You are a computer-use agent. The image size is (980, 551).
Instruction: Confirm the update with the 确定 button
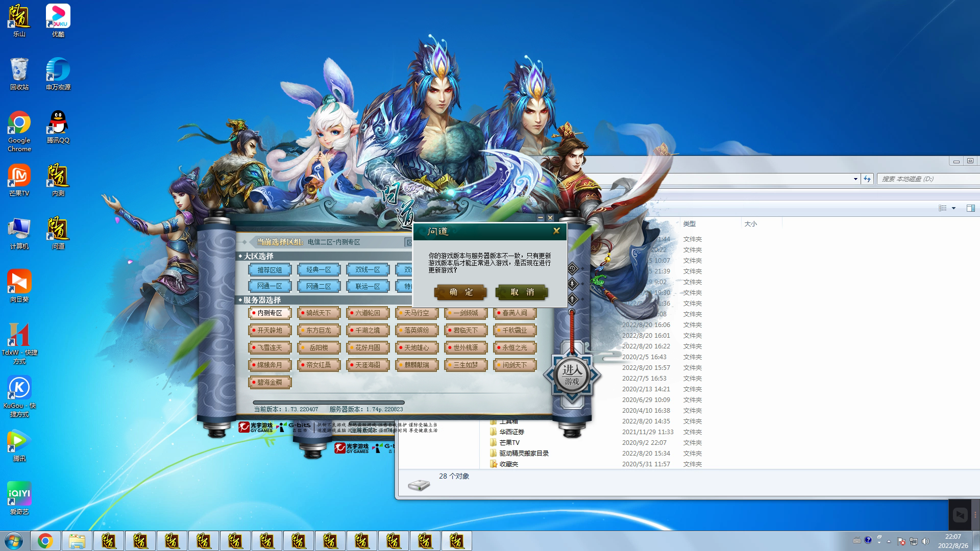click(x=460, y=292)
